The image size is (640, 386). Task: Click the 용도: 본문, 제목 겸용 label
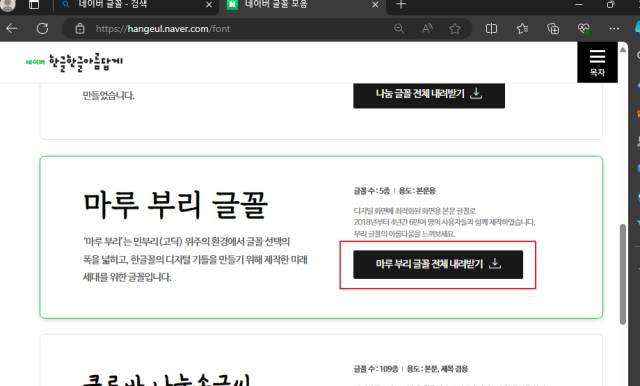pos(437,369)
